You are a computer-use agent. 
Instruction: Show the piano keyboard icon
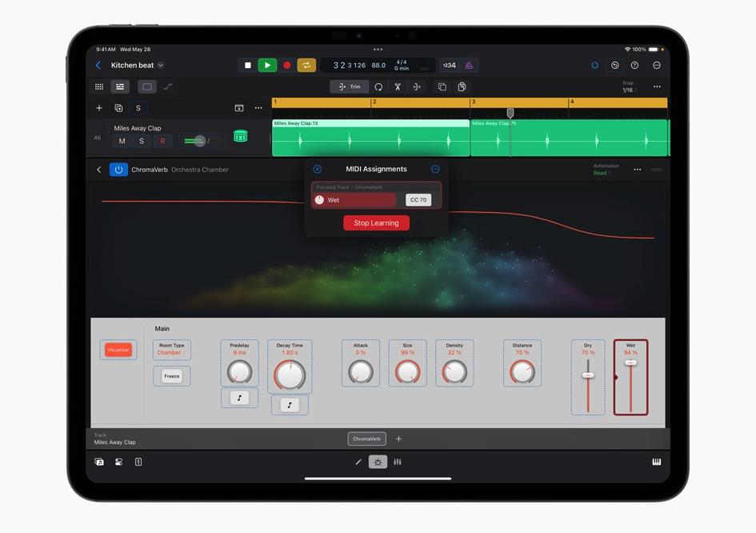(x=657, y=462)
